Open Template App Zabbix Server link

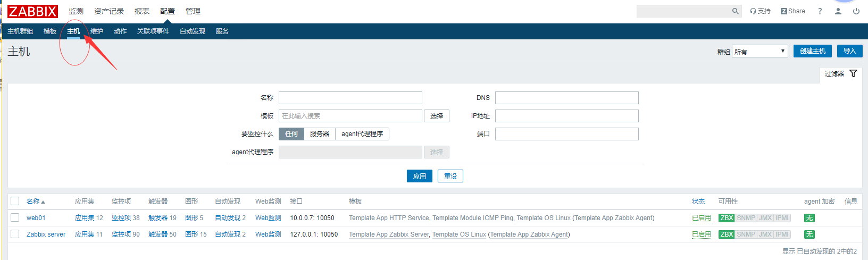(x=389, y=234)
